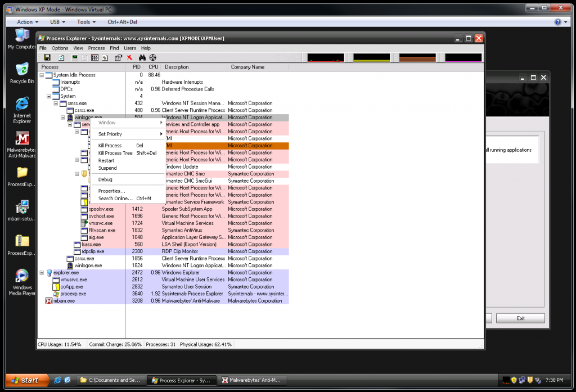Collapse the smss.exe tree node
576x392 pixels.
click(x=56, y=103)
